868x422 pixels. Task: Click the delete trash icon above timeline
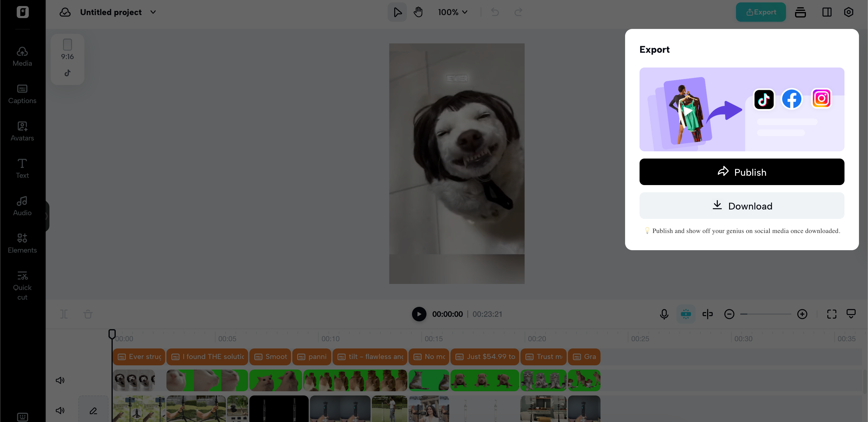(88, 314)
